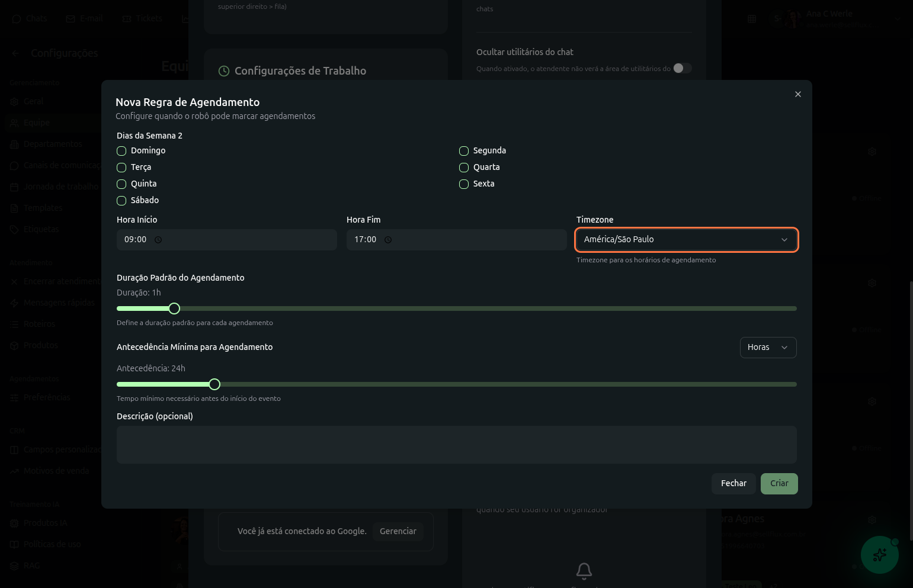This screenshot has width=913, height=588.
Task: Switch to the Tickets tab
Action: (x=142, y=19)
